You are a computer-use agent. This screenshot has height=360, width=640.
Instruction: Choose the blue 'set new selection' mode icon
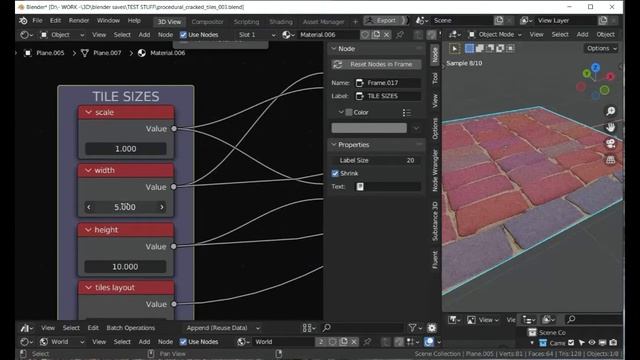coord(469,49)
